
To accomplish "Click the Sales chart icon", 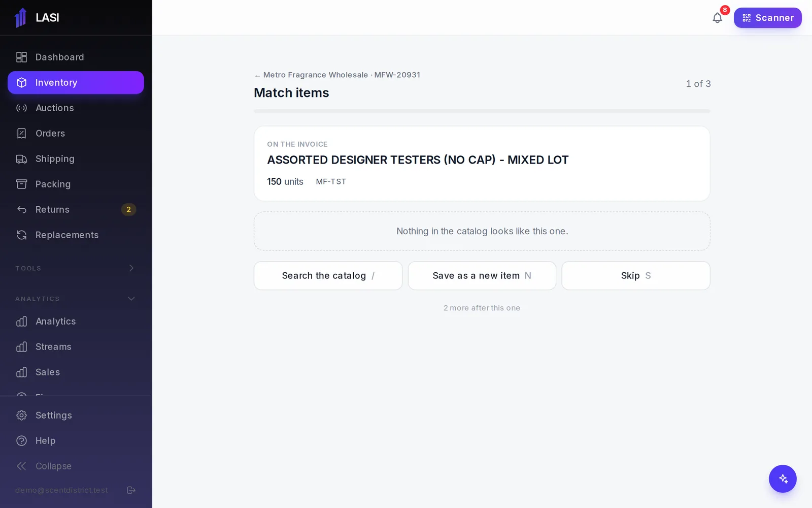I will coord(21,372).
